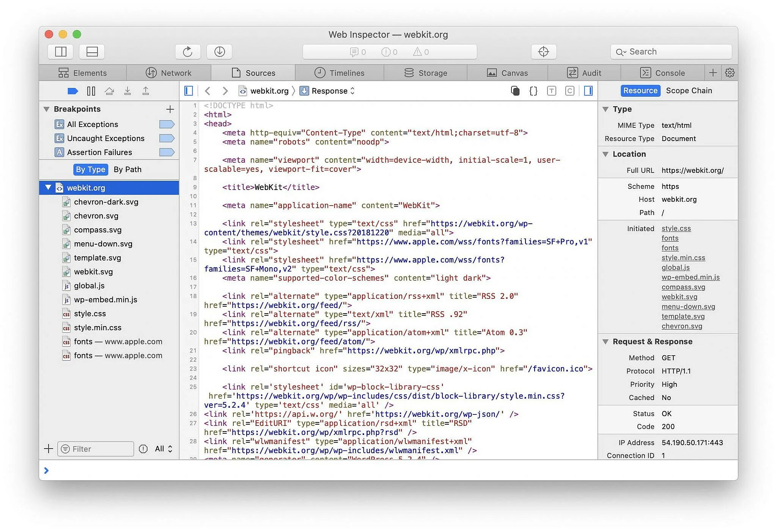Click the console prompt at the bottom

pos(388,471)
